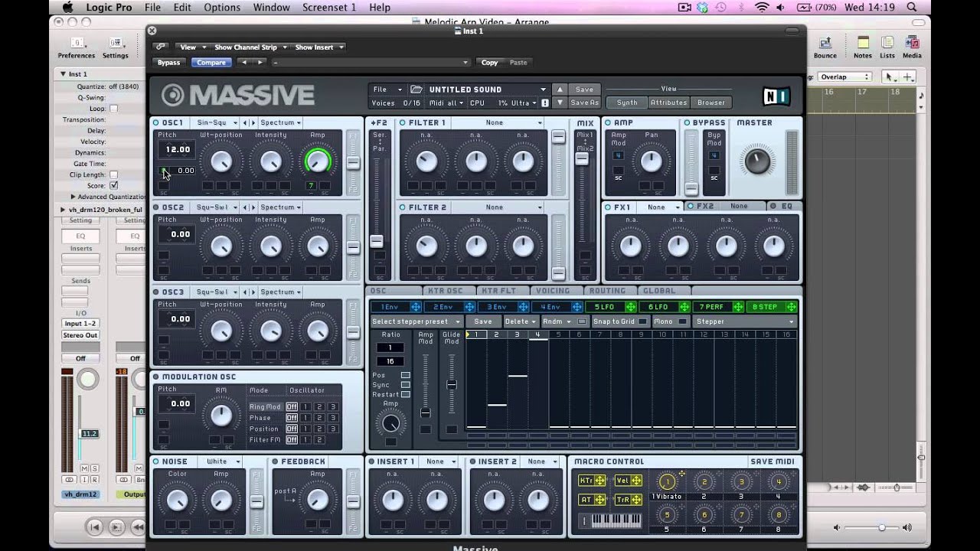Click the folder icon beside Untitled Sound
980x551 pixels.
pyautogui.click(x=416, y=90)
